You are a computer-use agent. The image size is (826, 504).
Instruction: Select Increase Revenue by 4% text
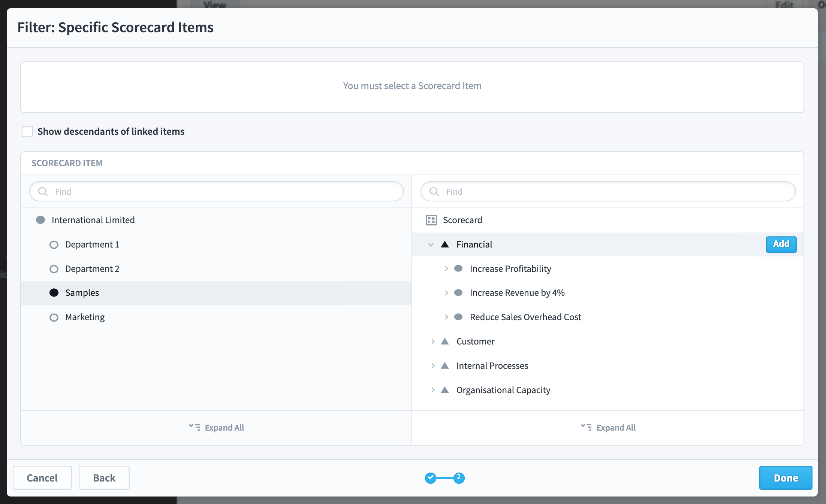(517, 293)
